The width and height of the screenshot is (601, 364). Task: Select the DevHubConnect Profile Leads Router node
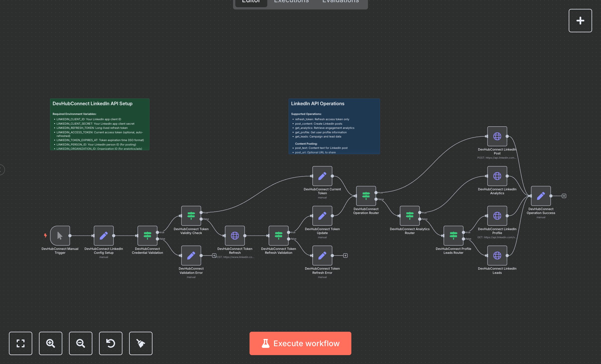coord(453,235)
